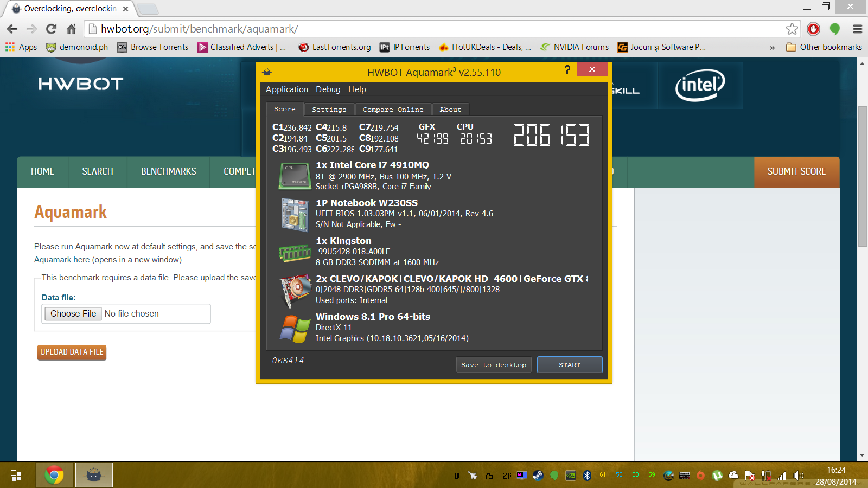Image resolution: width=868 pixels, height=488 pixels.
Task: Click the HWBOT logo
Action: pyautogui.click(x=81, y=84)
